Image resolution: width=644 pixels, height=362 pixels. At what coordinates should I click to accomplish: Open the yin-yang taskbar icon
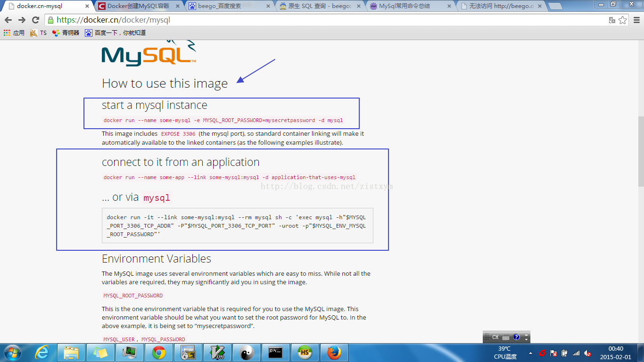pos(247,353)
